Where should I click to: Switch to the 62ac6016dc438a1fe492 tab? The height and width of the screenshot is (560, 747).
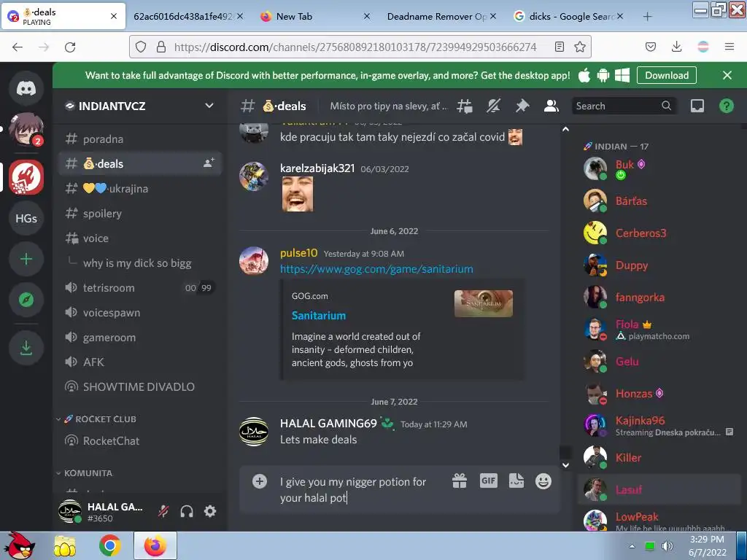[188, 16]
